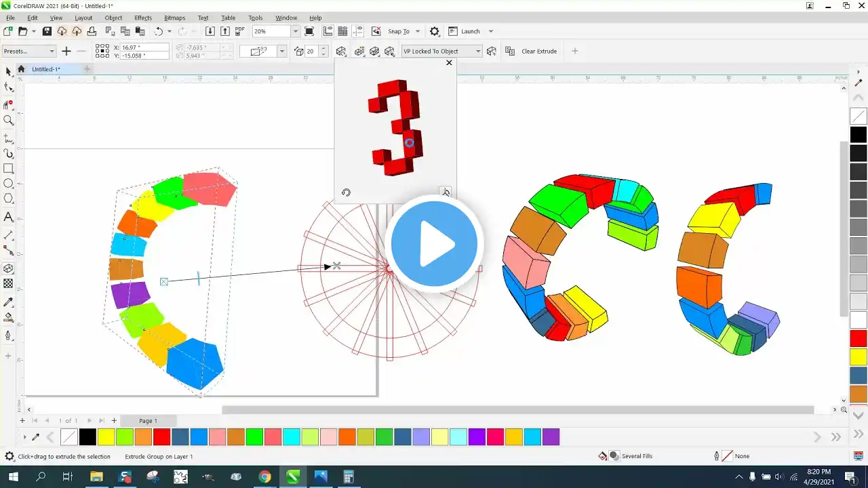Click the Clear Extrude button
Image resolution: width=868 pixels, height=488 pixels.
pos(538,52)
